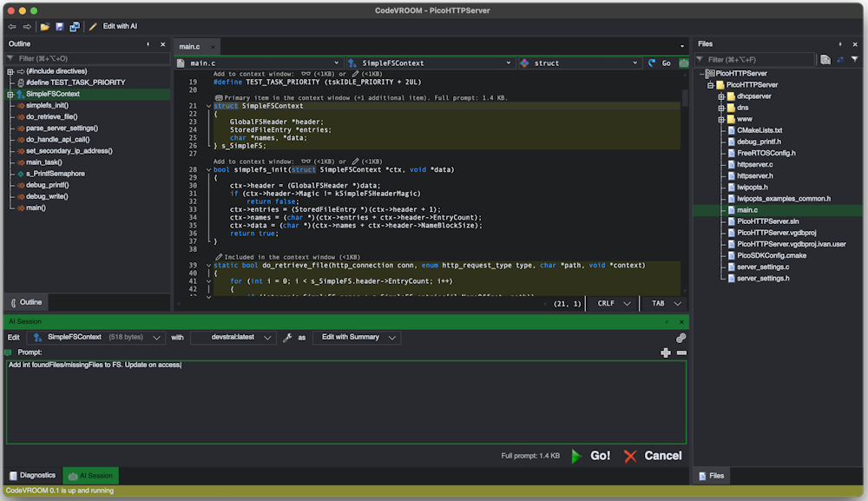This screenshot has height=501, width=868.
Task: Expand the #include directives outline node
Action: click(x=10, y=71)
